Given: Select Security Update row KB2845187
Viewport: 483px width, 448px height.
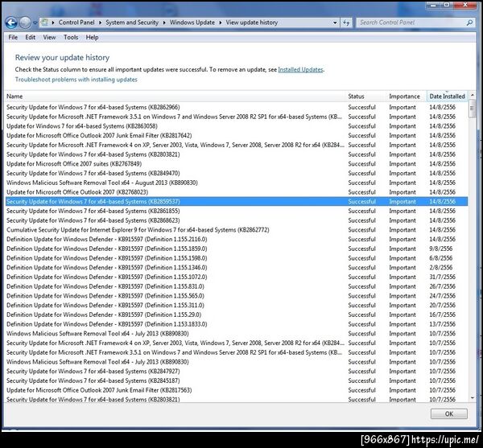Looking at the screenshot, I should [237, 380].
